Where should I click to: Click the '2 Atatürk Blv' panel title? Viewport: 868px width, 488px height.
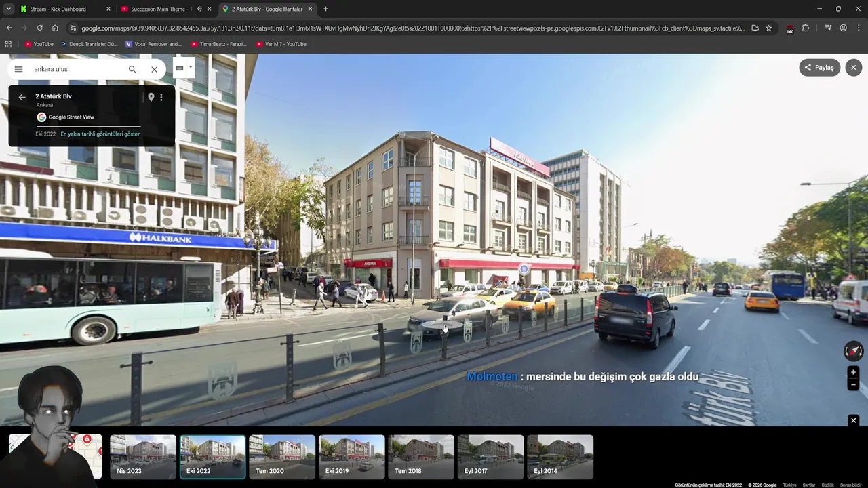pyautogui.click(x=54, y=96)
